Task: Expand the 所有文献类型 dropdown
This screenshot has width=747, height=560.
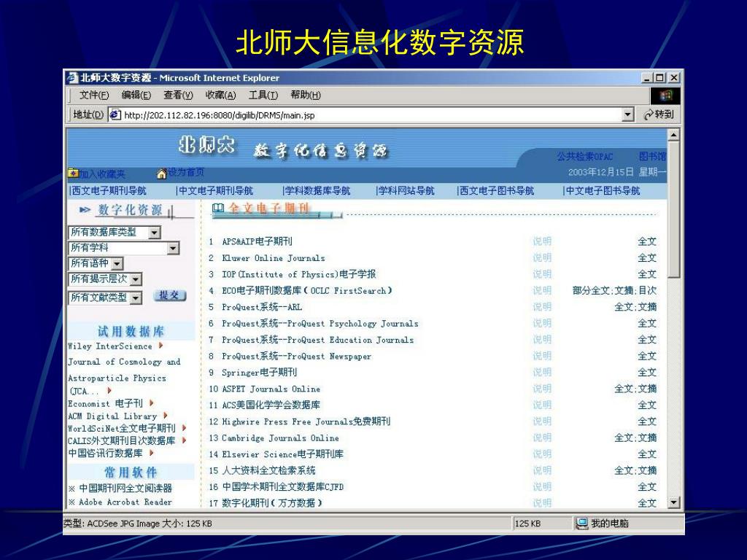Action: pyautogui.click(x=136, y=298)
